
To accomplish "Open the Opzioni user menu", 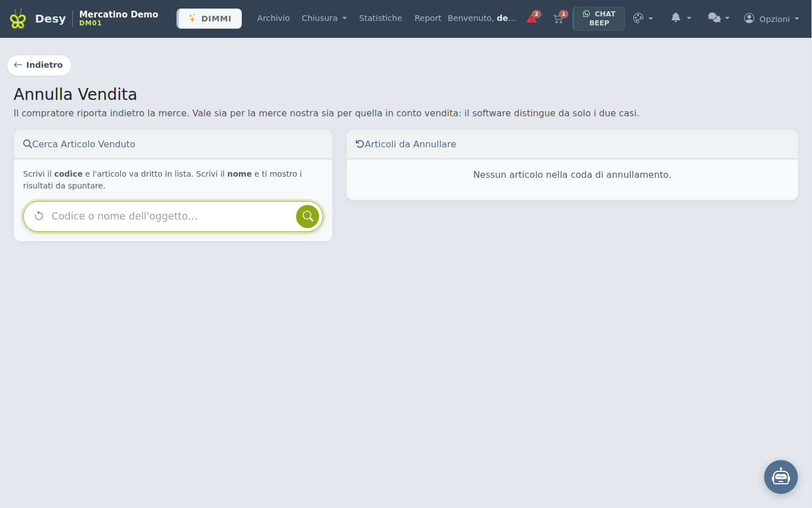I will coord(771,19).
